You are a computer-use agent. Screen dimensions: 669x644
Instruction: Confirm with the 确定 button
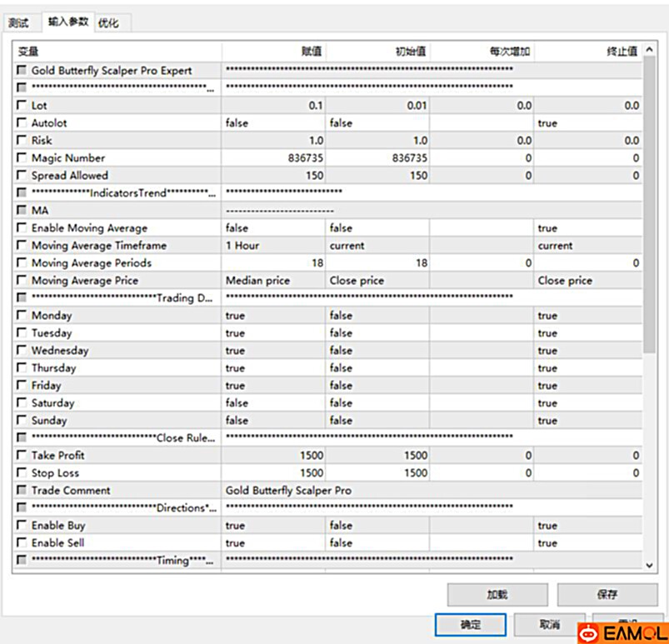coord(470,624)
